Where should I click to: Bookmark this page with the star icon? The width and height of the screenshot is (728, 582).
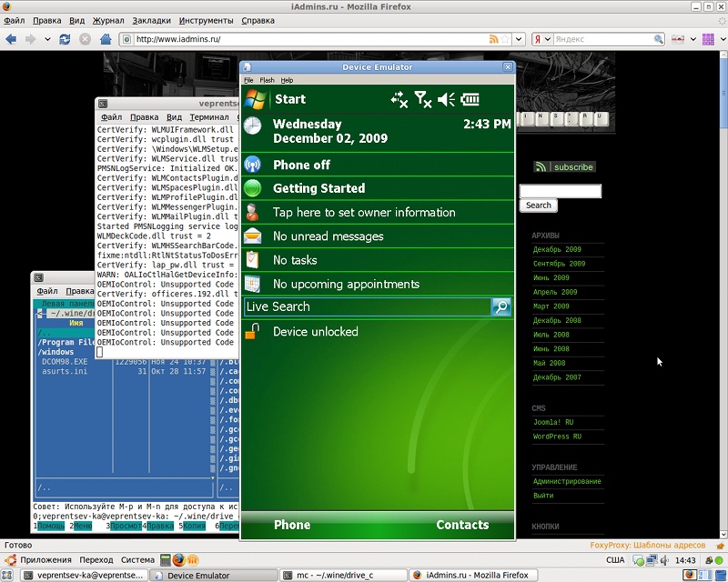[505, 39]
